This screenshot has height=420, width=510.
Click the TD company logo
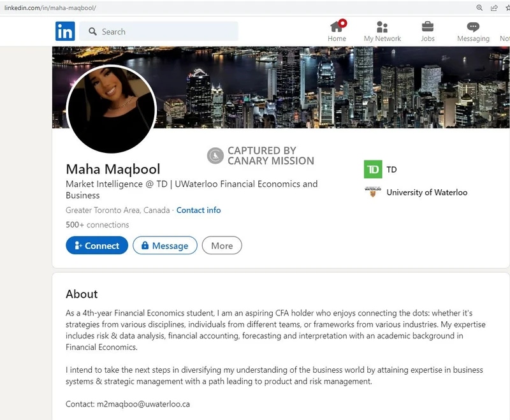[x=374, y=169]
